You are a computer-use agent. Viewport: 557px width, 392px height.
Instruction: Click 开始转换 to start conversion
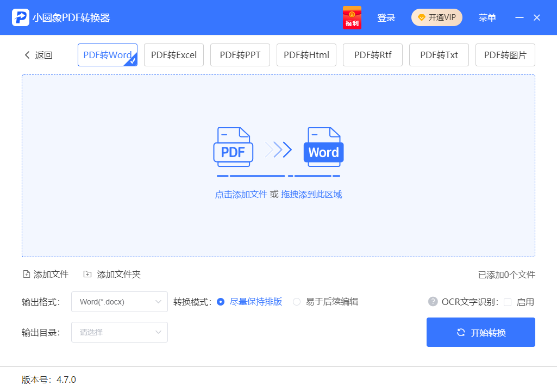point(480,332)
